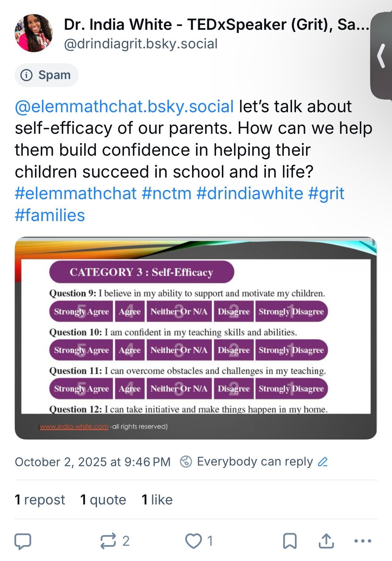
Task: Like the post with heart icon
Action: [x=194, y=541]
